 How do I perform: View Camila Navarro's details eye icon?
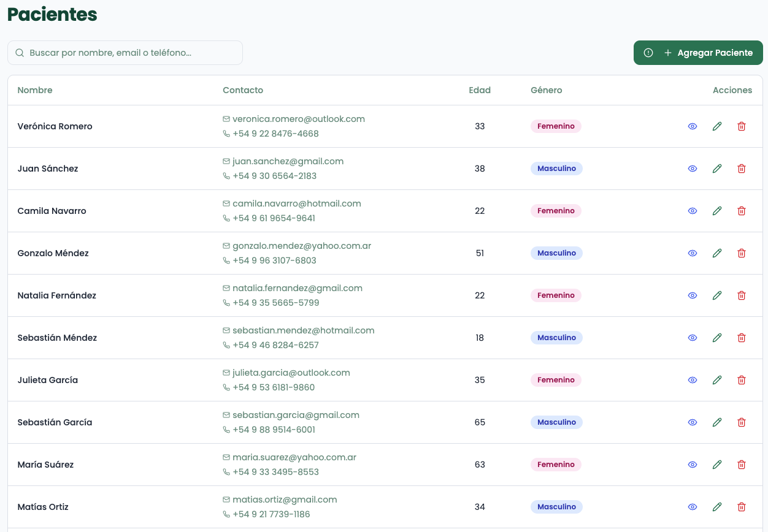click(693, 211)
